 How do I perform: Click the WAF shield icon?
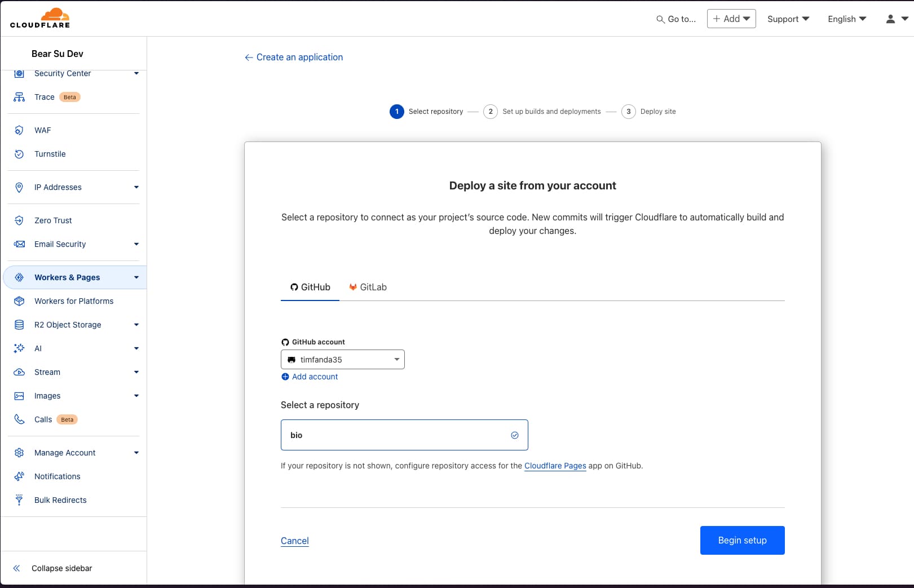(19, 130)
